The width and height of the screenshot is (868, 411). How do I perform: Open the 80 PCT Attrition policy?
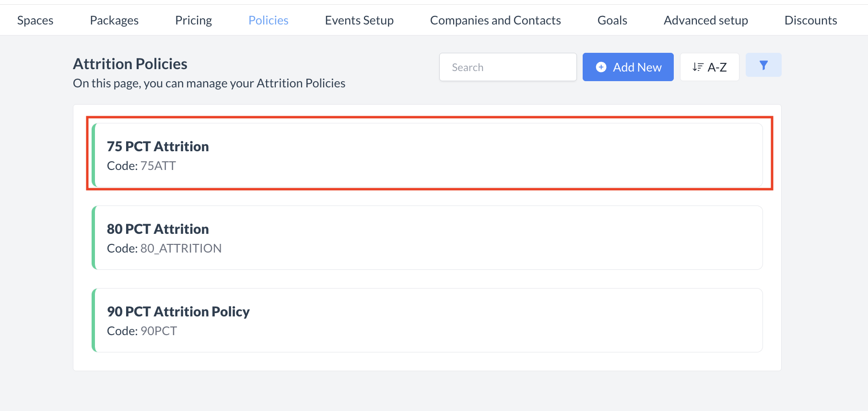click(x=427, y=237)
